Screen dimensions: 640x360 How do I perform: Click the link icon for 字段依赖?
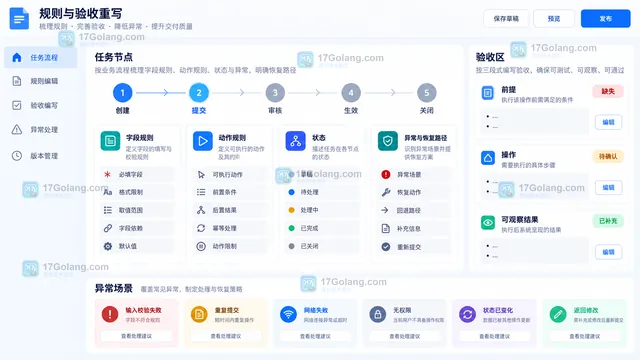click(x=107, y=228)
